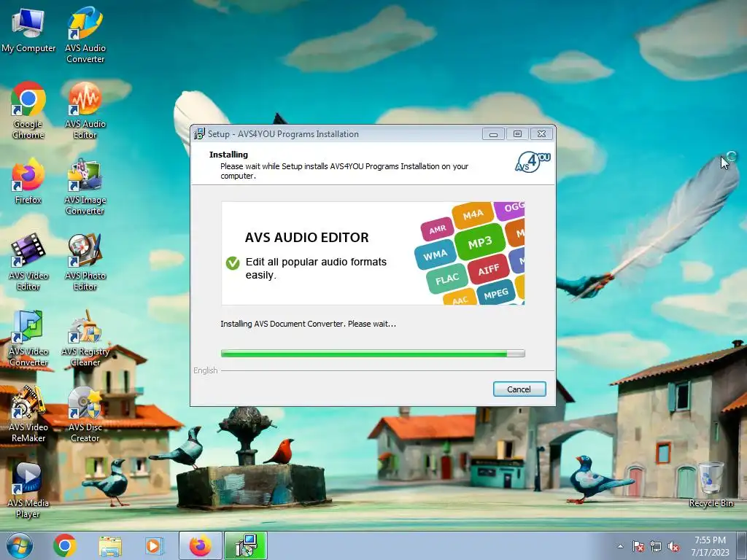This screenshot has width=747, height=560.
Task: Minimize the Setup window
Action: coord(493,134)
